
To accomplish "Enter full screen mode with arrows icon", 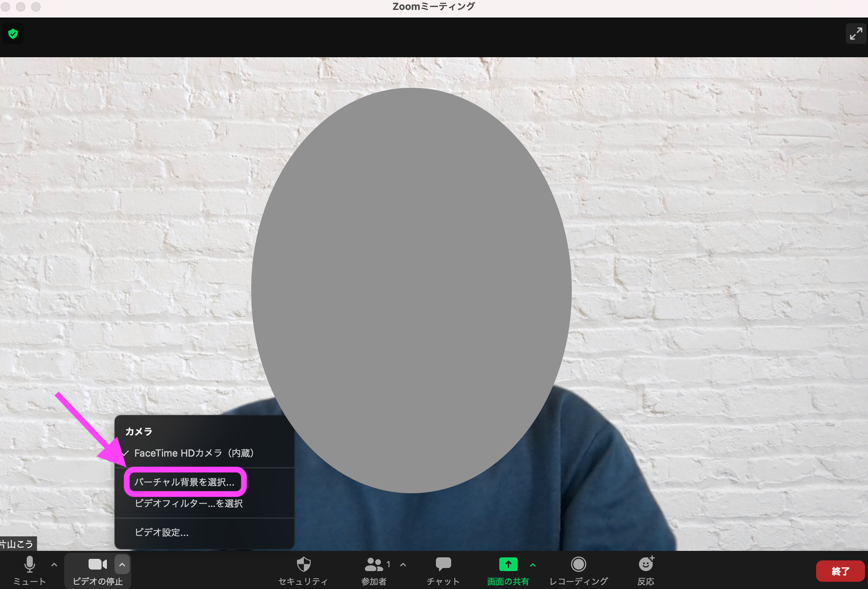I will (856, 34).
